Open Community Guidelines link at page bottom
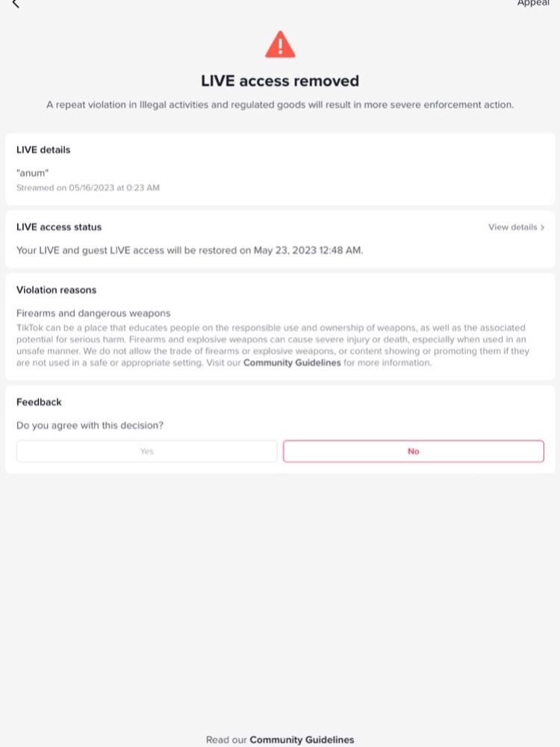The image size is (560, 747). click(x=302, y=740)
